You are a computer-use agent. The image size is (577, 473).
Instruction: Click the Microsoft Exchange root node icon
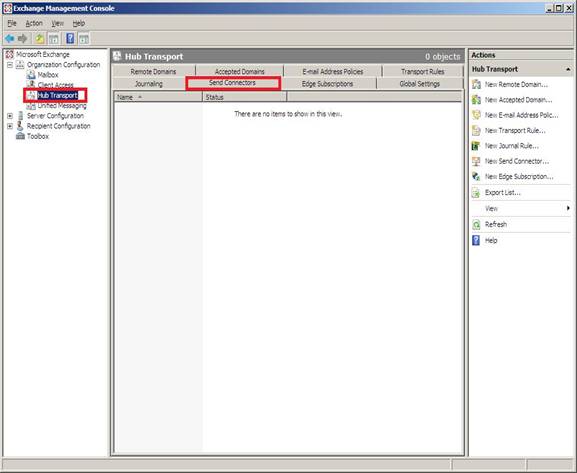pos(10,54)
